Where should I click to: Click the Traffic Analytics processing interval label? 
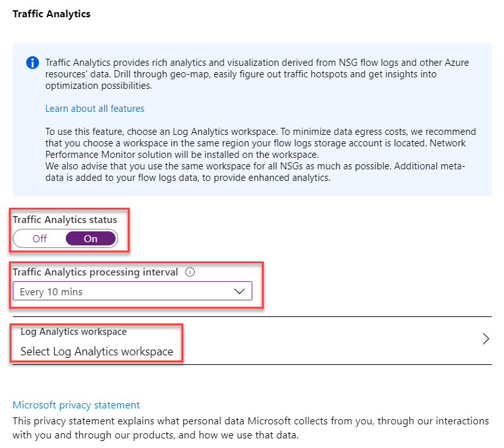click(95, 272)
